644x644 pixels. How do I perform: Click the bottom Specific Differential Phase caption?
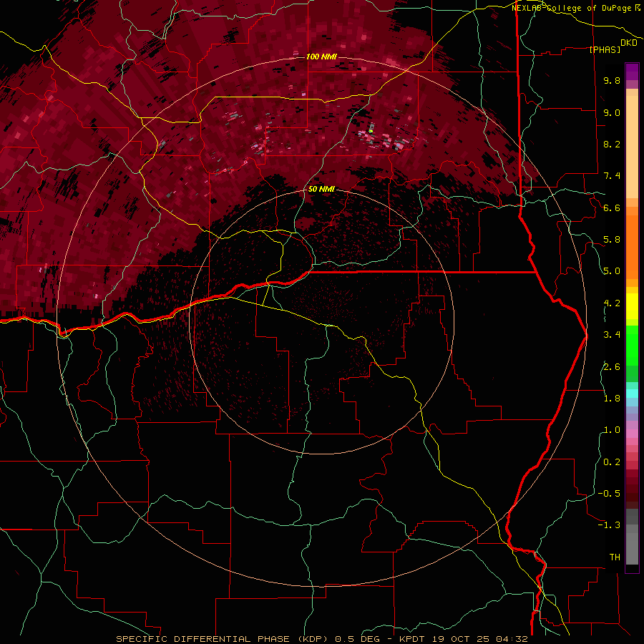[x=321, y=639]
